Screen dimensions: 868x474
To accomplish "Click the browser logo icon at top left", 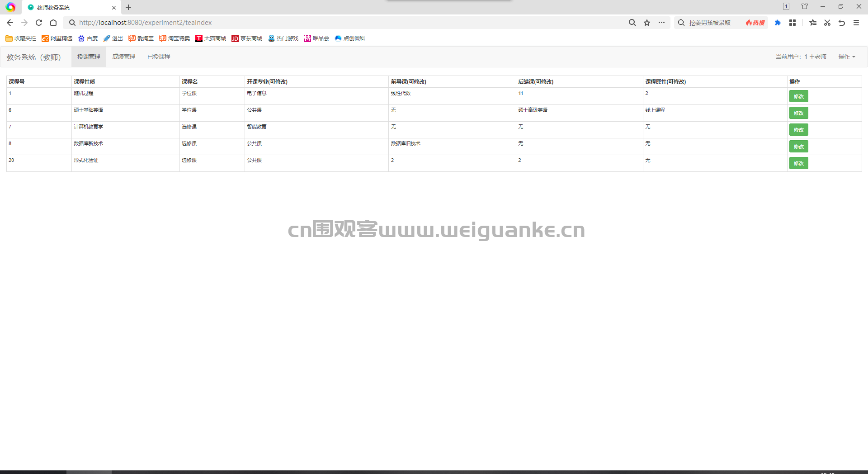I will 10,7.
